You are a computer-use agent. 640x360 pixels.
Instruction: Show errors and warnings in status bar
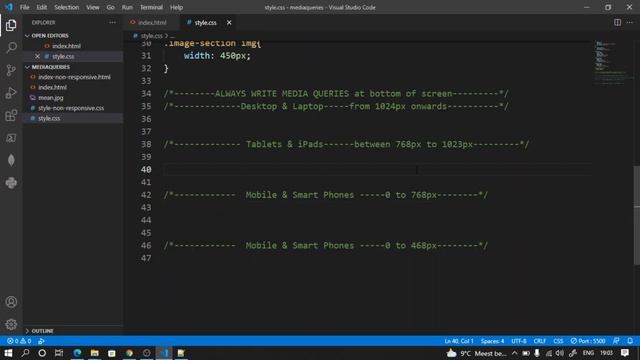[19, 341]
